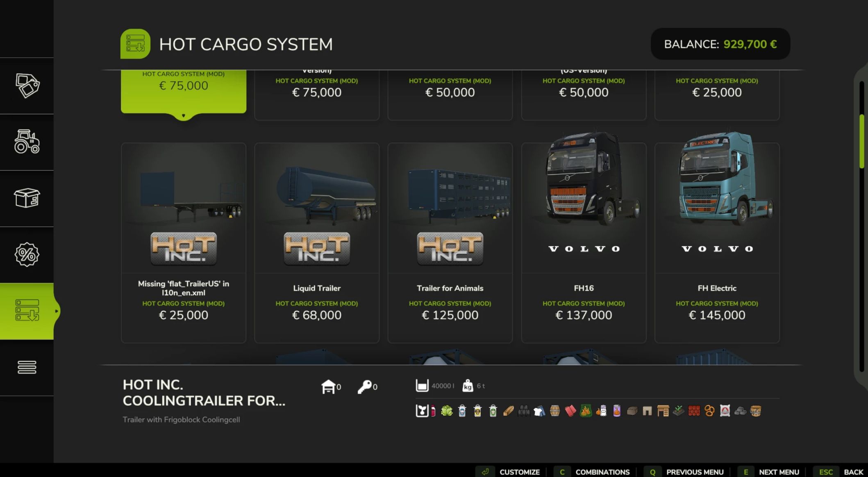Open the price tags brands category
The height and width of the screenshot is (477, 868).
click(27, 86)
